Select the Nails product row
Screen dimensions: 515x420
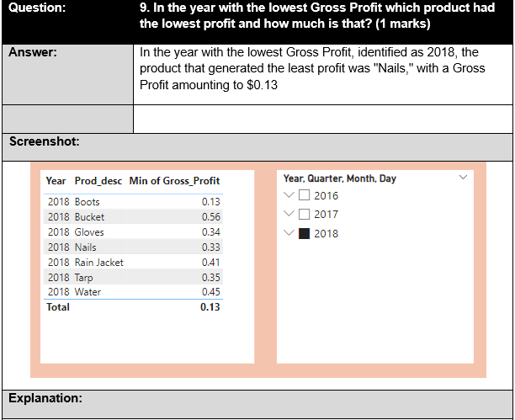[x=85, y=247]
